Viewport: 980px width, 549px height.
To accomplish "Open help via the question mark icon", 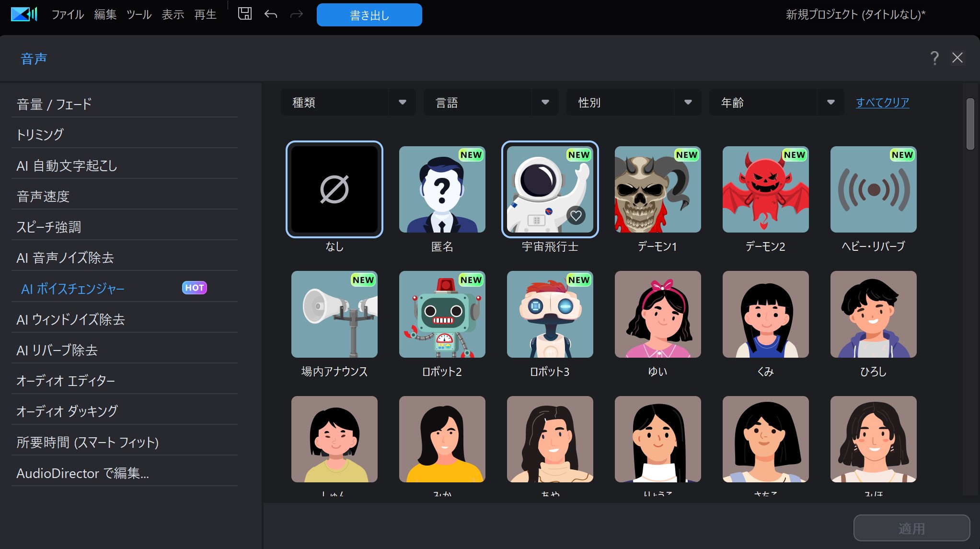I will pos(934,58).
